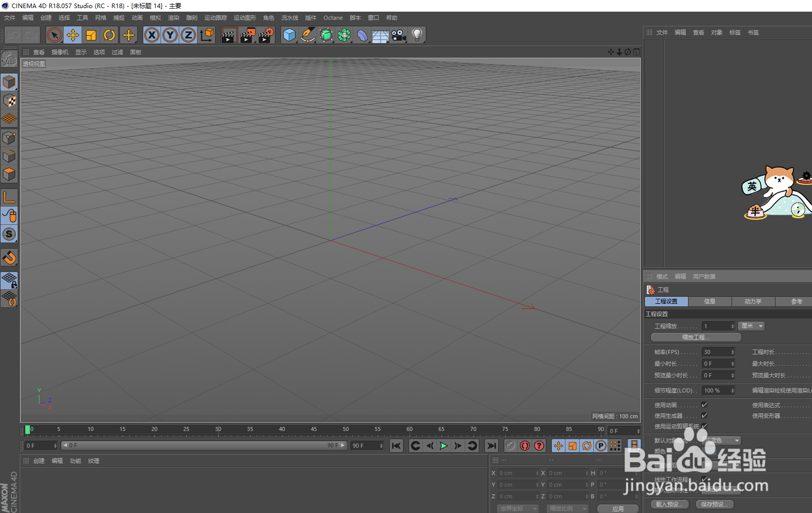
Task: Open the array modeling objects icon
Action: [x=344, y=35]
